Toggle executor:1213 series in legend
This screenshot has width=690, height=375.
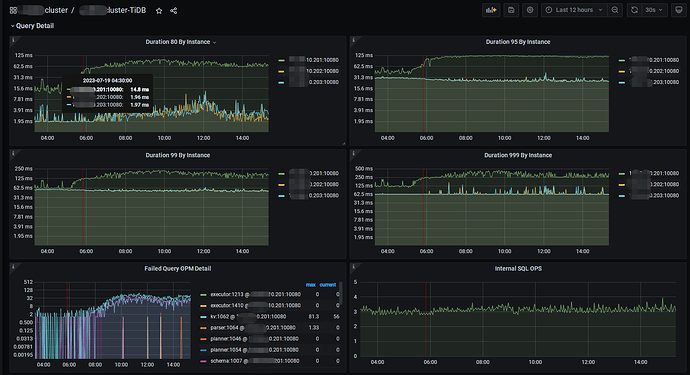tap(255, 294)
